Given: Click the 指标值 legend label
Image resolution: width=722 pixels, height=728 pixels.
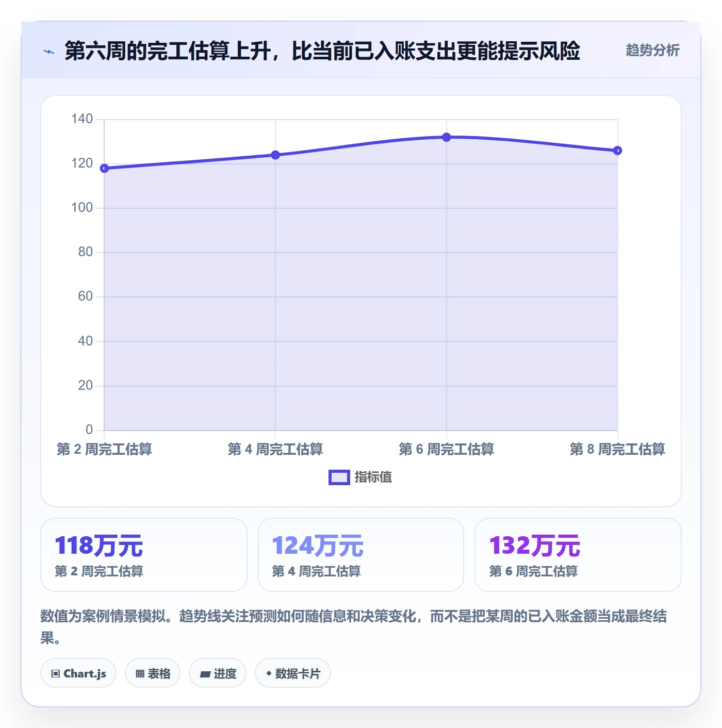Looking at the screenshot, I should (x=373, y=477).
